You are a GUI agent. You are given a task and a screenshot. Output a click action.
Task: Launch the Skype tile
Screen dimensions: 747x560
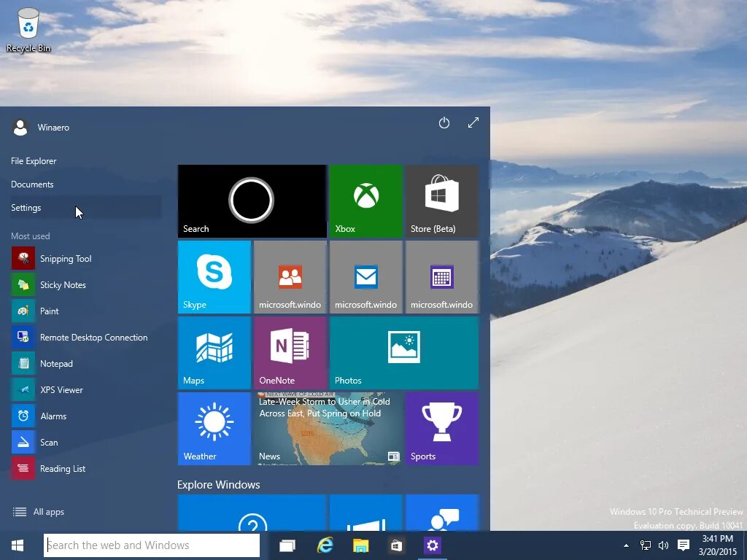point(214,277)
